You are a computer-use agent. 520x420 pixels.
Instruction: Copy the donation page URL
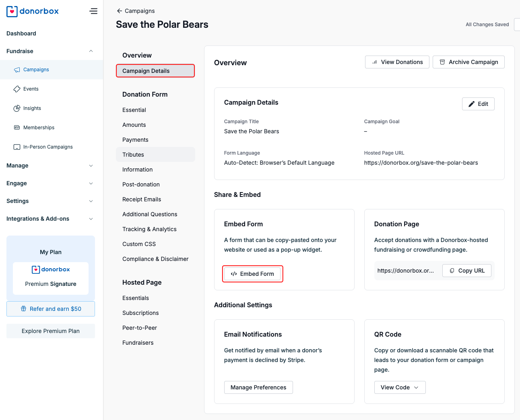(x=467, y=271)
